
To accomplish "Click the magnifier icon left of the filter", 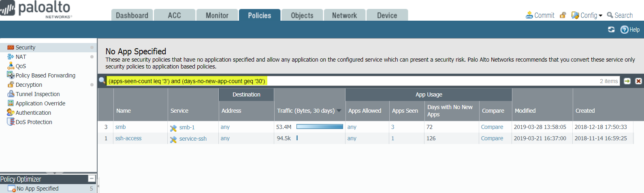I will pos(102,81).
